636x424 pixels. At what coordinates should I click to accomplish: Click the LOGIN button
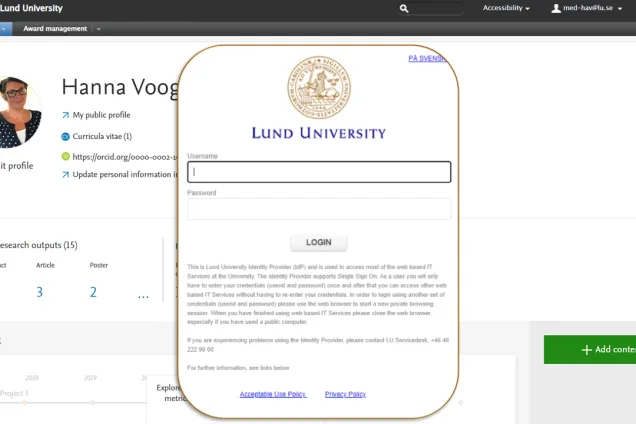[319, 243]
